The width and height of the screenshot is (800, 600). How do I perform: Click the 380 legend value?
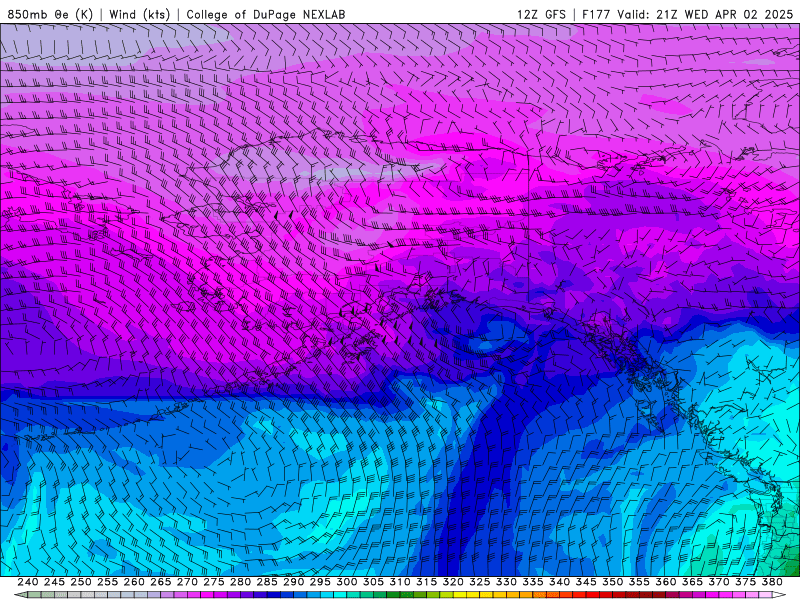click(x=772, y=582)
